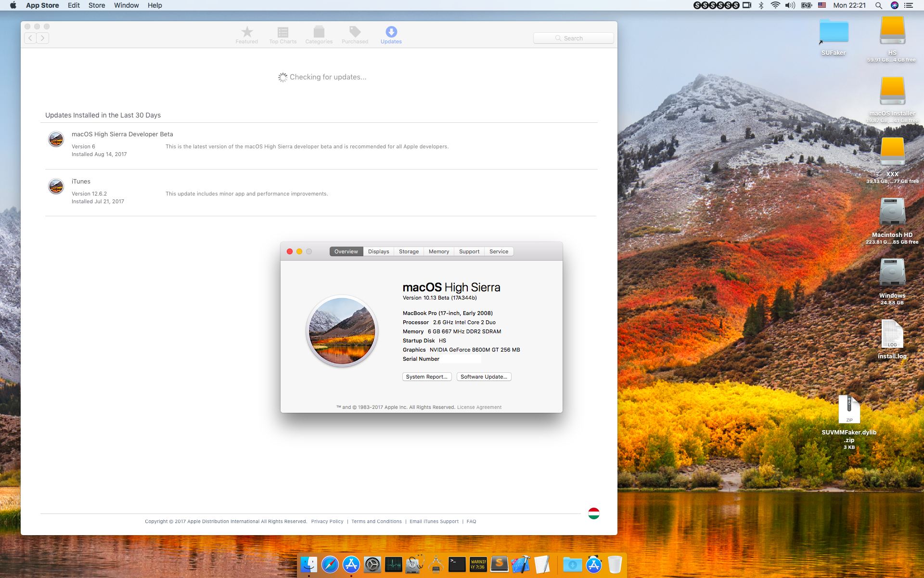Image resolution: width=924 pixels, height=578 pixels.
Task: Switch to the Service tab
Action: point(499,251)
